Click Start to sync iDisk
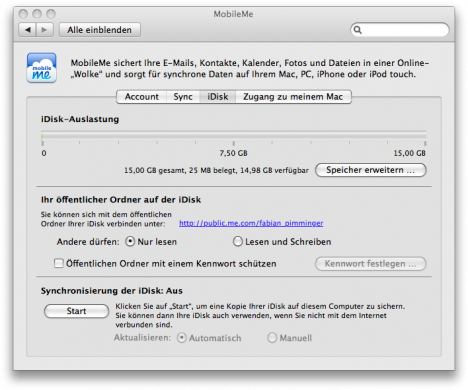 pos(76,311)
